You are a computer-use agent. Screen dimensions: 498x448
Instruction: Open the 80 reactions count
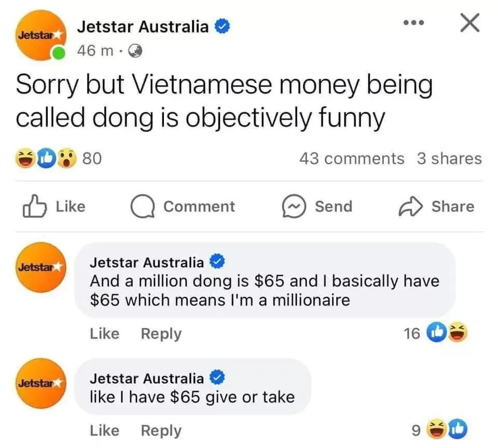click(x=92, y=159)
